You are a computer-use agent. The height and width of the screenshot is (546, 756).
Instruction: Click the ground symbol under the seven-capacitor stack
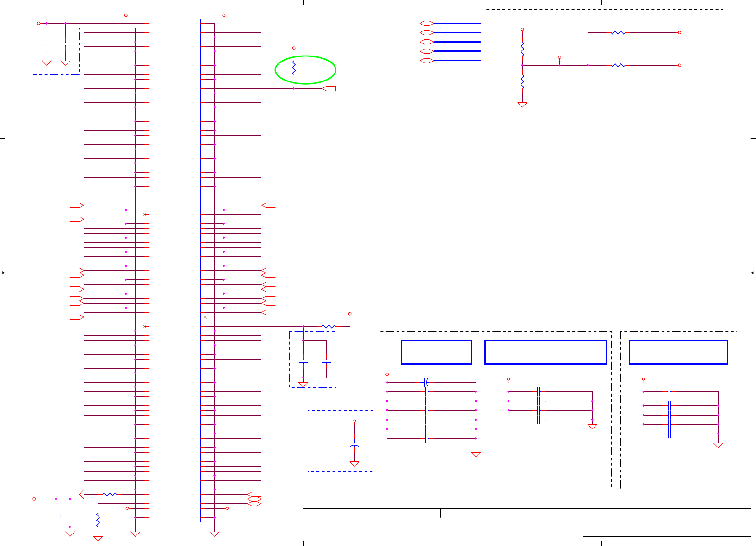476,454
